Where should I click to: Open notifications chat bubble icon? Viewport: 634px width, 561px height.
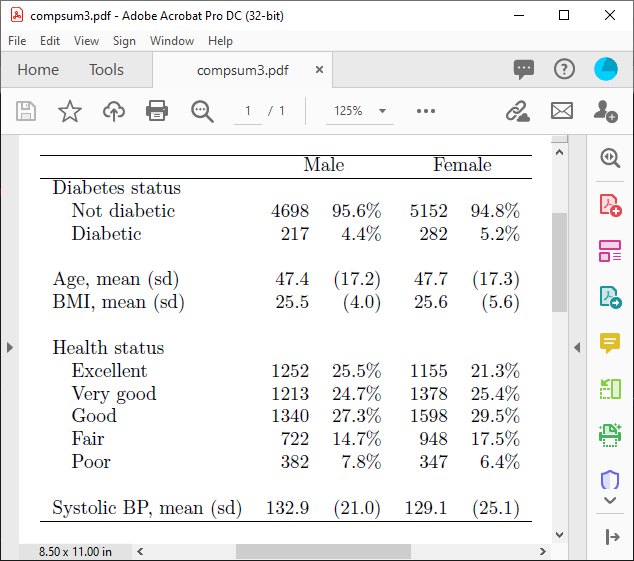[x=524, y=69]
